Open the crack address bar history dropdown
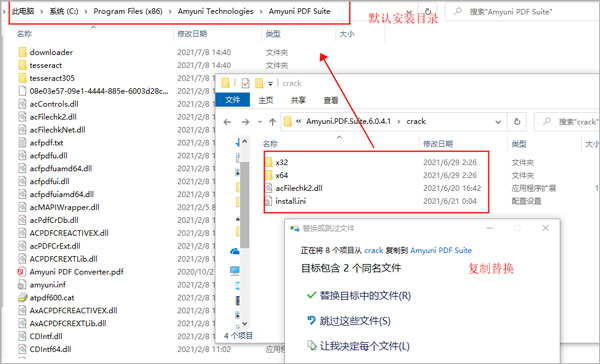Screen dimensions: 600x364 (498, 122)
